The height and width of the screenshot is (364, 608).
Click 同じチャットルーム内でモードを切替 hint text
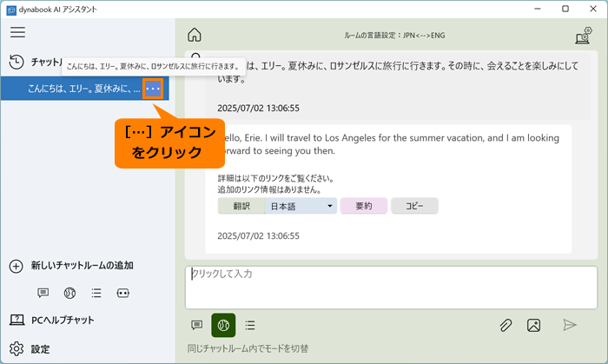[248, 348]
